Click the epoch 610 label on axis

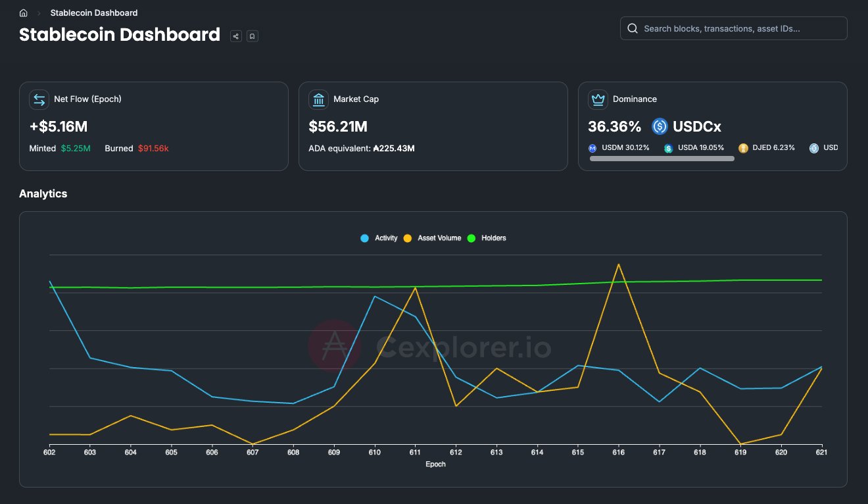coord(375,453)
